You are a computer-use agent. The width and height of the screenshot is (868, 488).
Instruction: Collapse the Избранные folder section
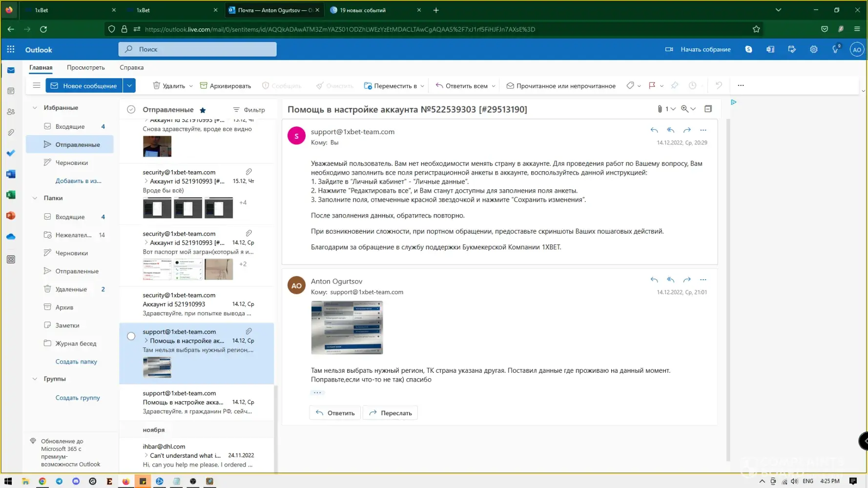(x=35, y=108)
